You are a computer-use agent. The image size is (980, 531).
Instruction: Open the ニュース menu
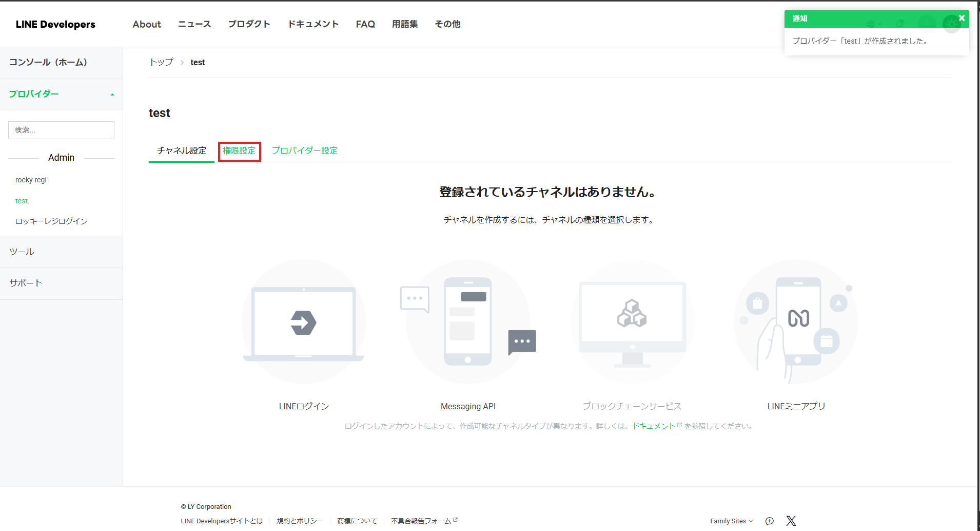point(194,24)
